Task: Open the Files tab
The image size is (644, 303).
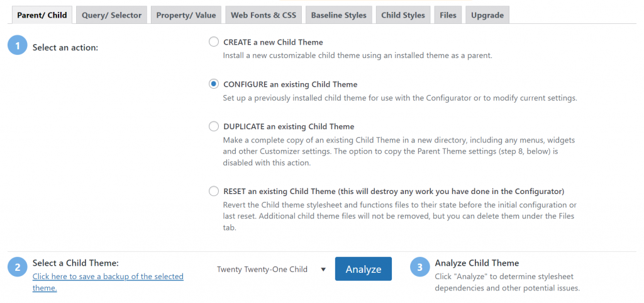Action: (x=448, y=15)
